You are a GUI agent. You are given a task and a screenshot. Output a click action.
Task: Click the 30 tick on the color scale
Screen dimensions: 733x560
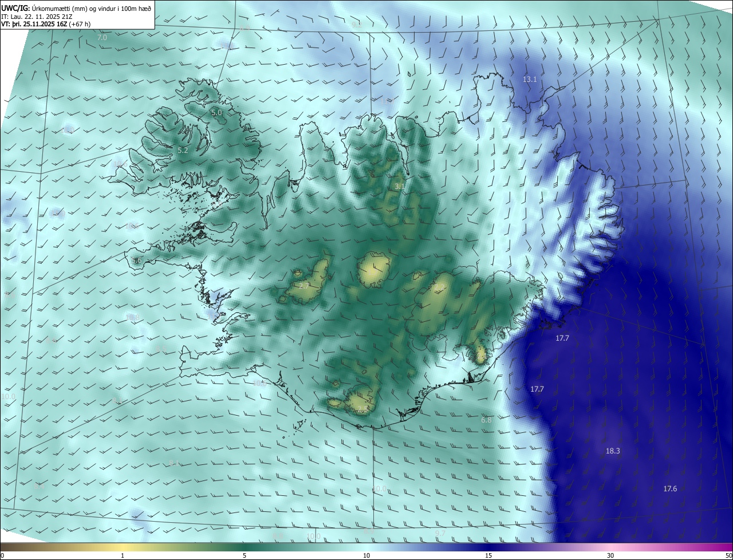tap(610, 555)
